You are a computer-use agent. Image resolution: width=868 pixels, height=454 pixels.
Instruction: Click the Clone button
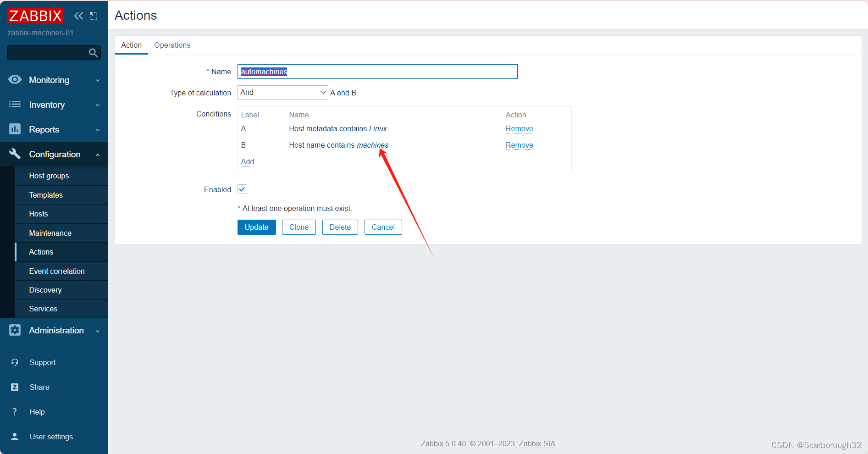[x=299, y=227]
